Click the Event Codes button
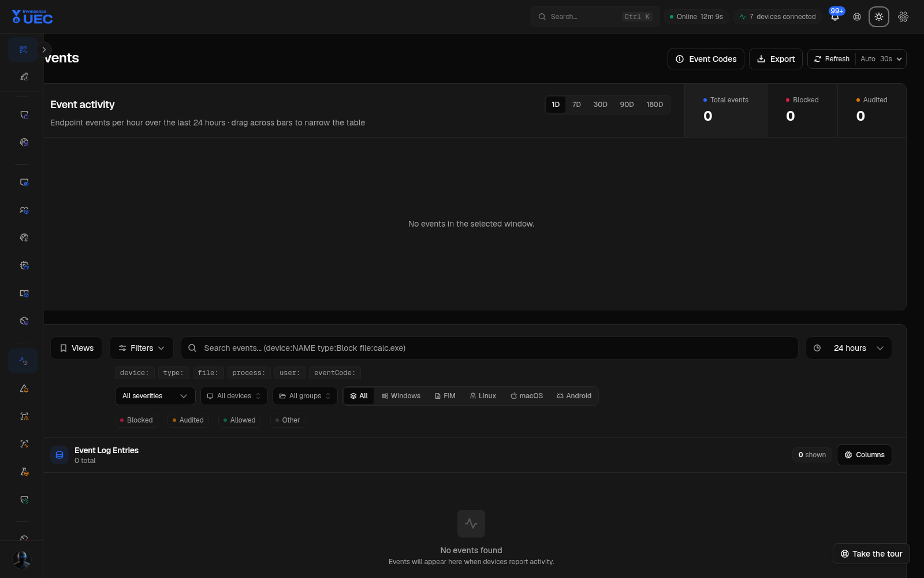This screenshot has width=924, height=578. tap(706, 59)
